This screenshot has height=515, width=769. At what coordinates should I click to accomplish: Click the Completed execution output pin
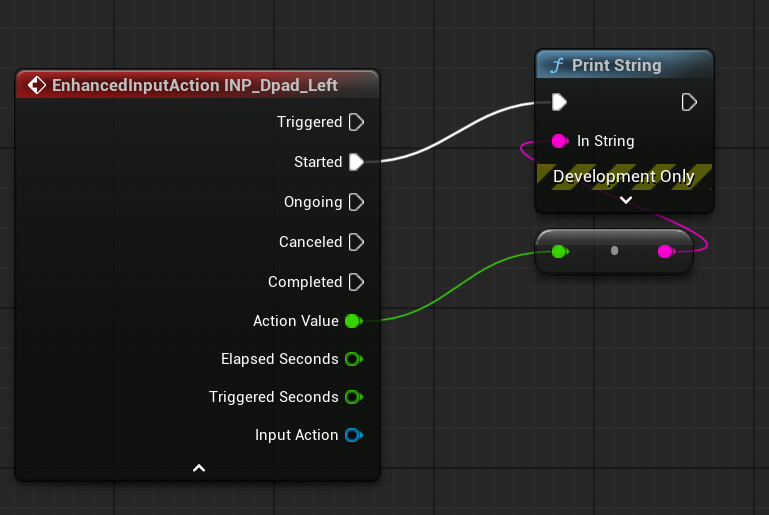(x=355, y=282)
